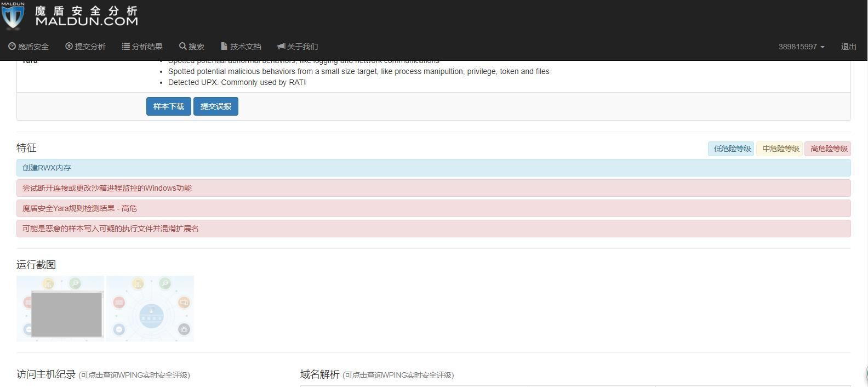
Task: Click the 高危险等级 red label
Action: pos(828,149)
